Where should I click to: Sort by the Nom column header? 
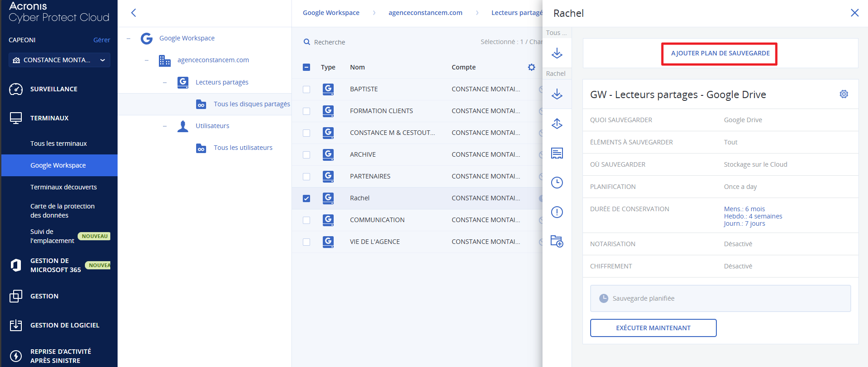point(357,67)
